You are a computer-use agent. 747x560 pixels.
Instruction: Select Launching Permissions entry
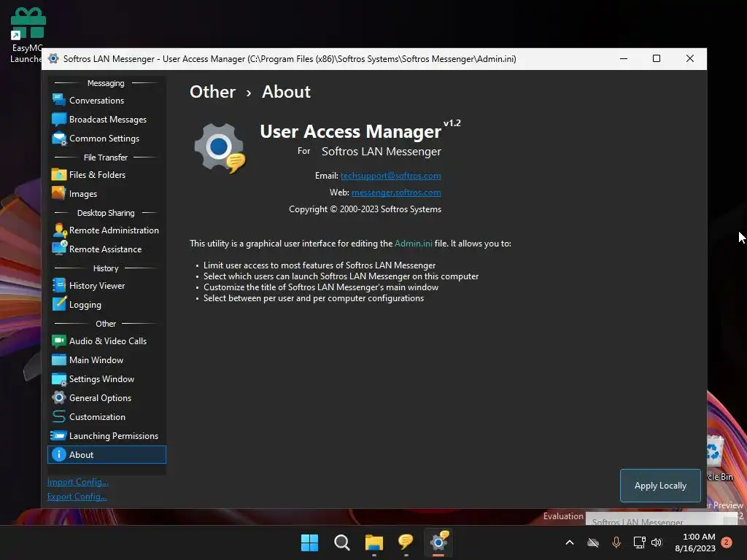point(107,436)
